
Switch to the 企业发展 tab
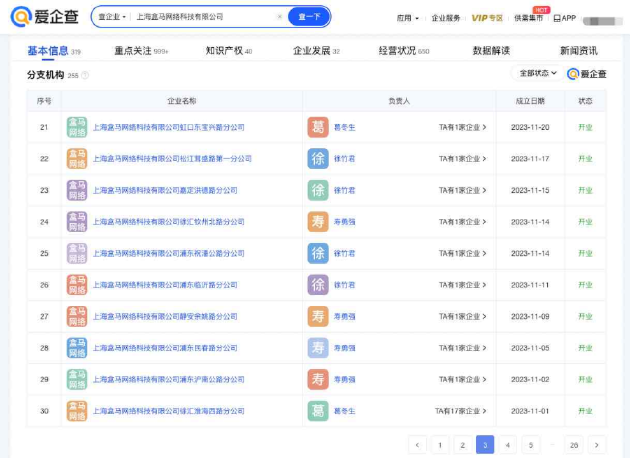(x=316, y=51)
